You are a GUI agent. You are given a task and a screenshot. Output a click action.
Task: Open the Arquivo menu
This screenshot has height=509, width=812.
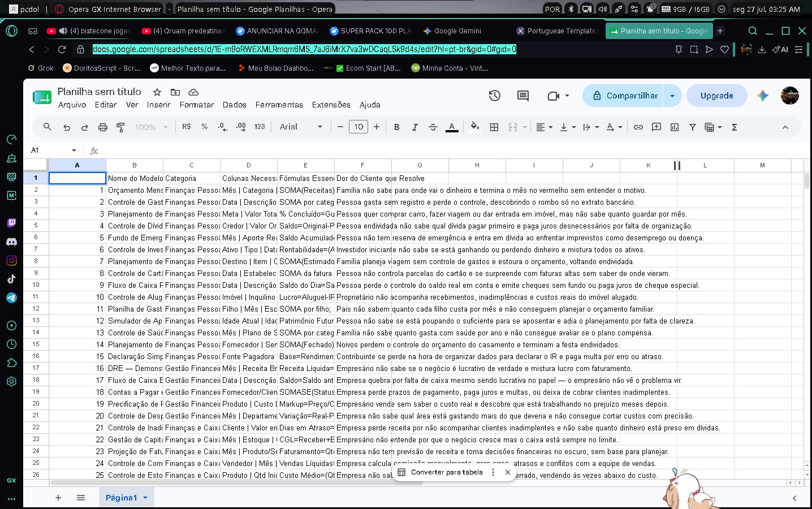click(72, 105)
